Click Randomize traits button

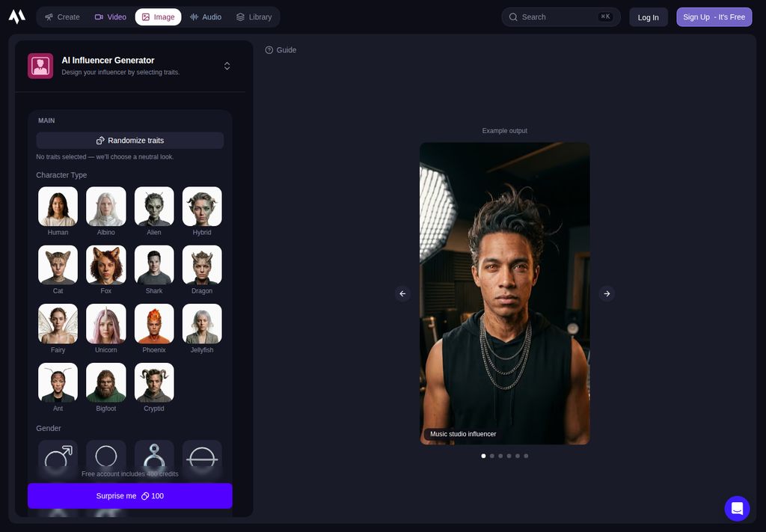point(130,140)
